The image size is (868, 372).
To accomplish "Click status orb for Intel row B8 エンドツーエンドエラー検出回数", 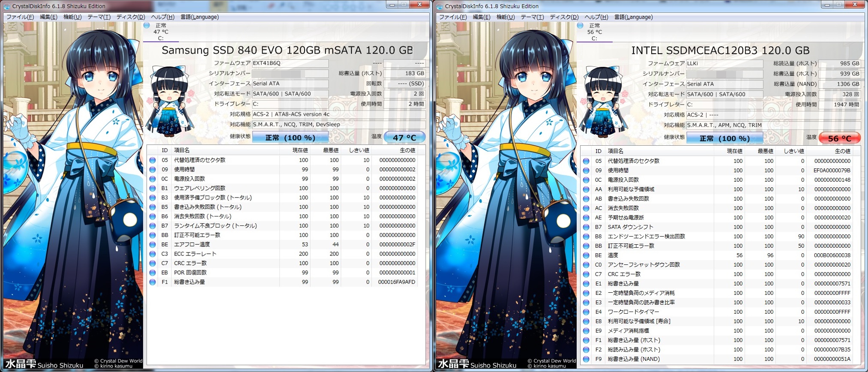I will (x=586, y=236).
